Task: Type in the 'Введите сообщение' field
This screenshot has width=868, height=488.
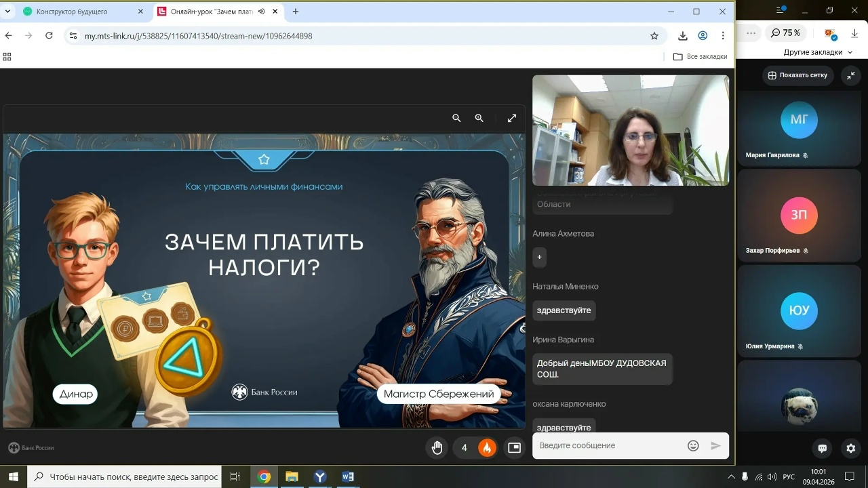Action: pos(607,445)
